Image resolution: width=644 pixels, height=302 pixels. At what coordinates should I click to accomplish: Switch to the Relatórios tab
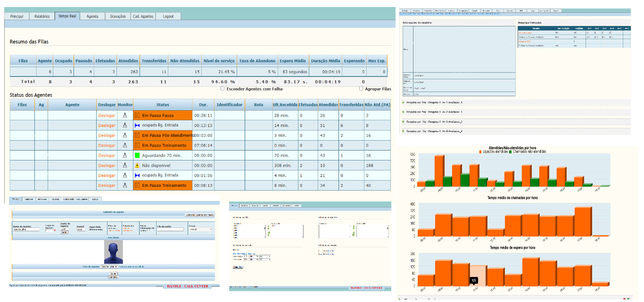[x=42, y=16]
